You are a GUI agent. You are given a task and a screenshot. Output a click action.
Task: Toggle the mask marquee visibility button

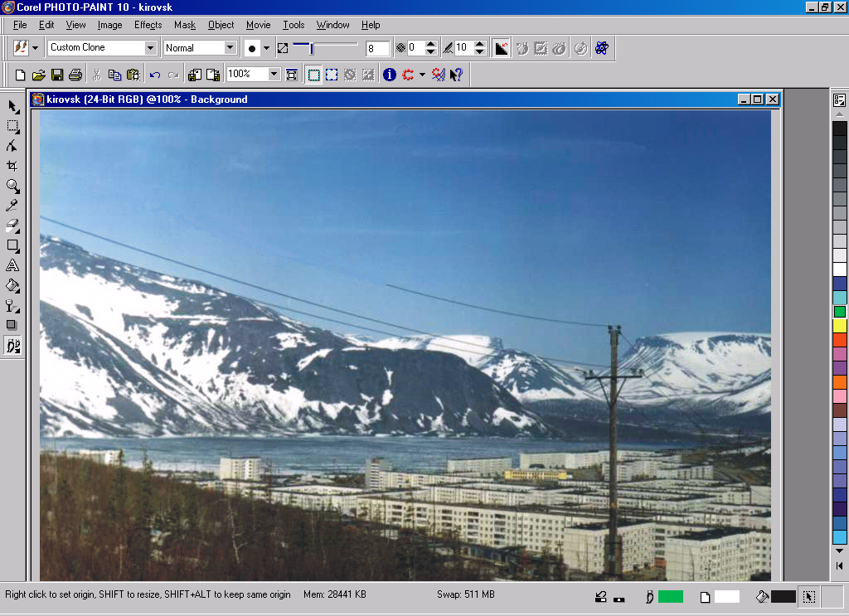click(x=313, y=75)
